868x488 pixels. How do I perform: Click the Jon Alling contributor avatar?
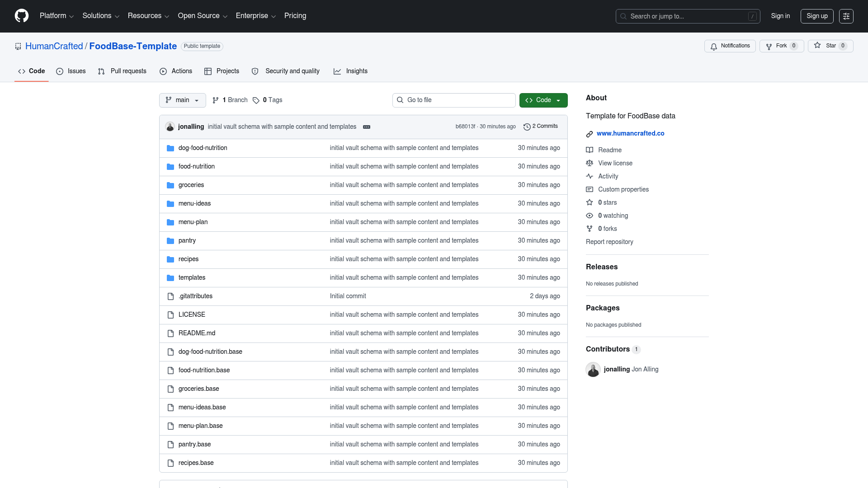pos(593,370)
